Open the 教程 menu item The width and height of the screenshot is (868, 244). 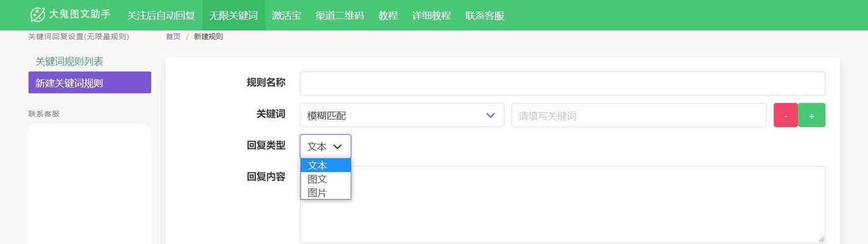click(388, 15)
